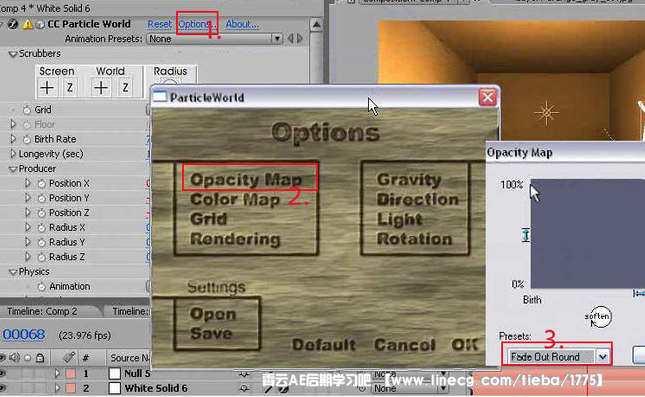
Task: Click the Screen Z scrubber
Action: [70, 88]
